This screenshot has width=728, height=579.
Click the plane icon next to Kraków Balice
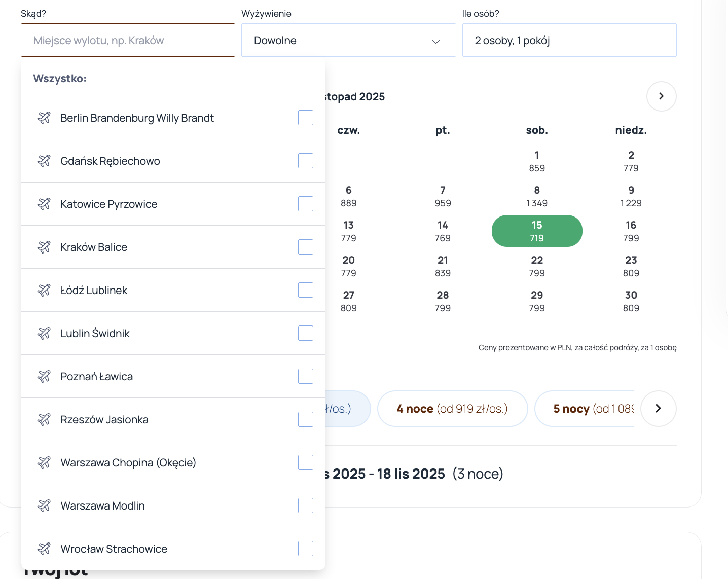pos(44,247)
